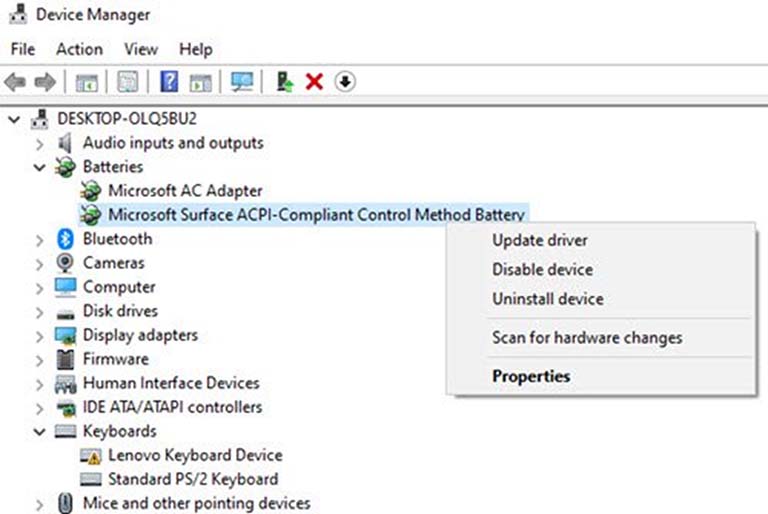
Task: Click the Update device driver toolbar icon
Action: [x=285, y=82]
